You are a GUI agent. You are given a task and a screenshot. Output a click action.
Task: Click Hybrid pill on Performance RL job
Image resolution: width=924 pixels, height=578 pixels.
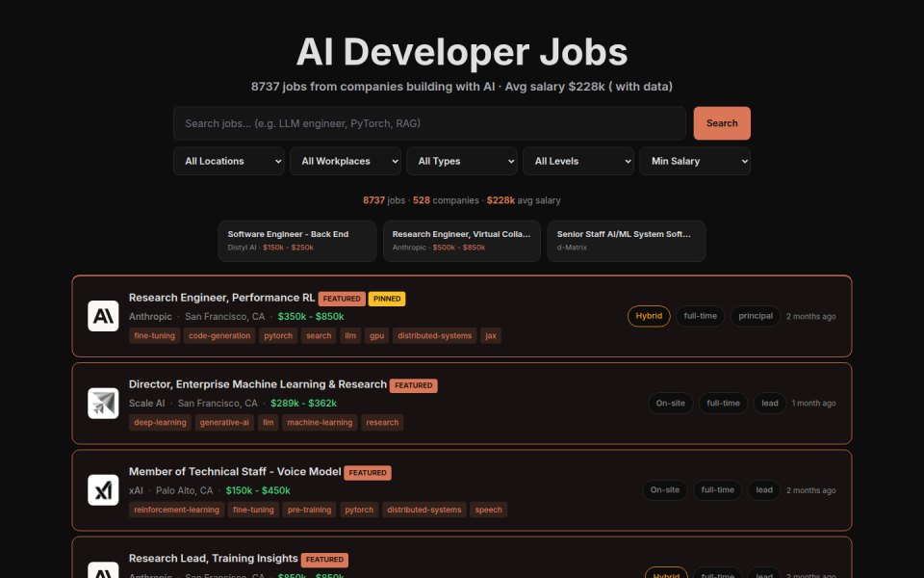(x=649, y=316)
